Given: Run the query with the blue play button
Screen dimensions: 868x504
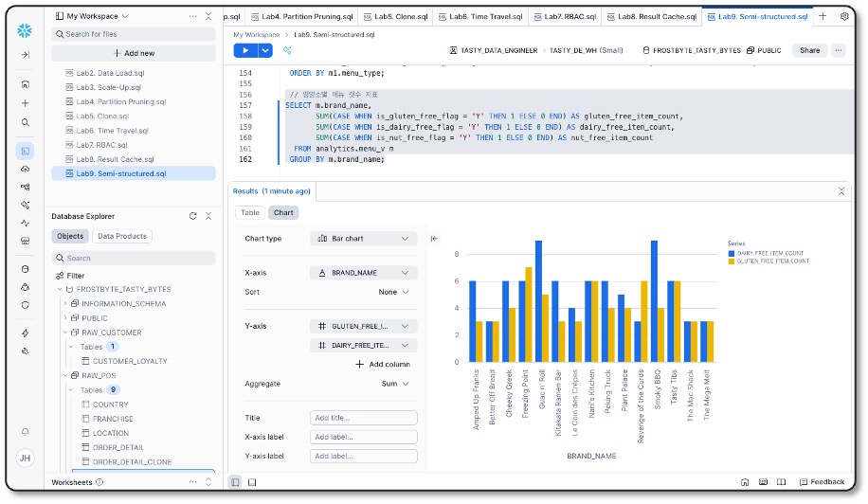Looking at the screenshot, I should (245, 50).
